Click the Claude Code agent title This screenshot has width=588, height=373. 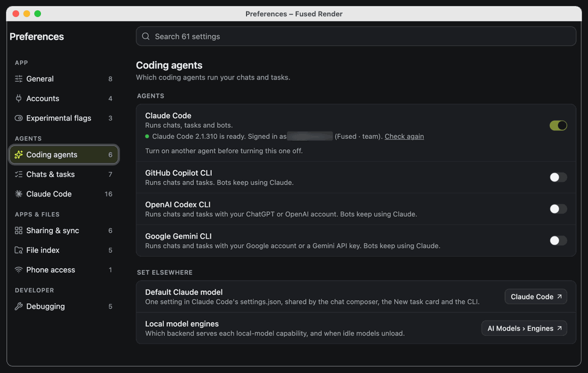click(168, 116)
